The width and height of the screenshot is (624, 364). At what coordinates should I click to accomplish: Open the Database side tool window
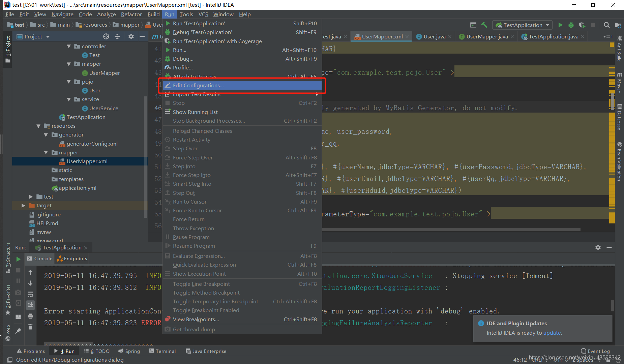pos(619,117)
